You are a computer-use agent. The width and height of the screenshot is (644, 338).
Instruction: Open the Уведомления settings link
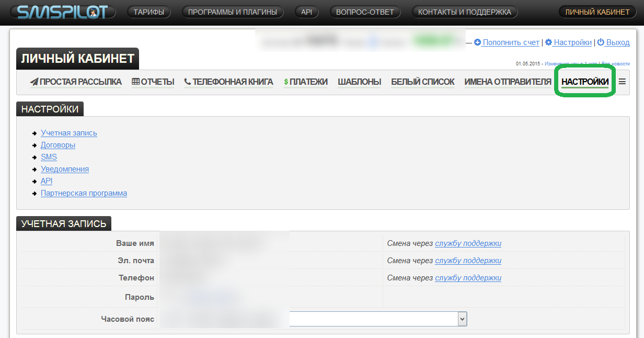coord(65,169)
